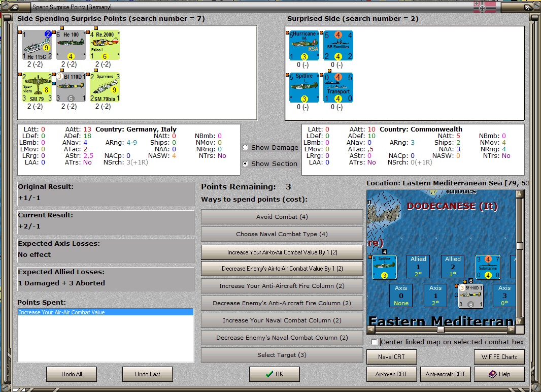Click map horizontal scrollbar right arrow
The image size is (541, 392).
coord(512,330)
